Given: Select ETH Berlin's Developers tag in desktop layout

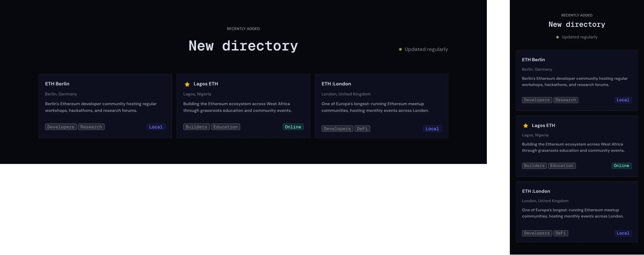Looking at the screenshot, I should [x=61, y=127].
